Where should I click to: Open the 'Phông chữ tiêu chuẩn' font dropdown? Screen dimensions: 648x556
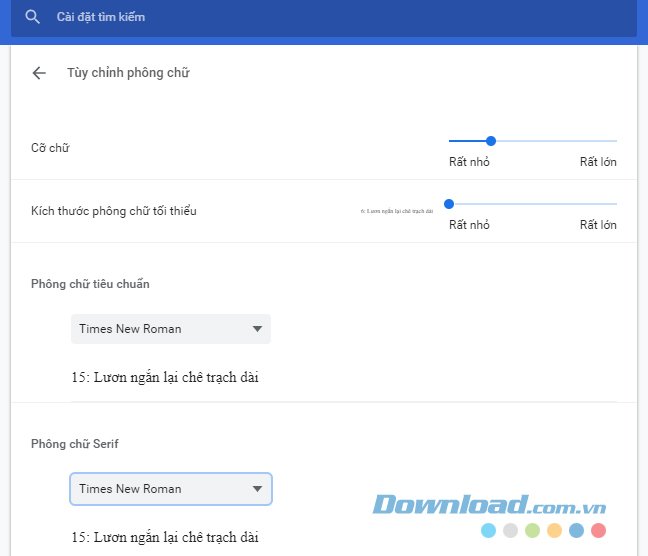[x=171, y=329]
